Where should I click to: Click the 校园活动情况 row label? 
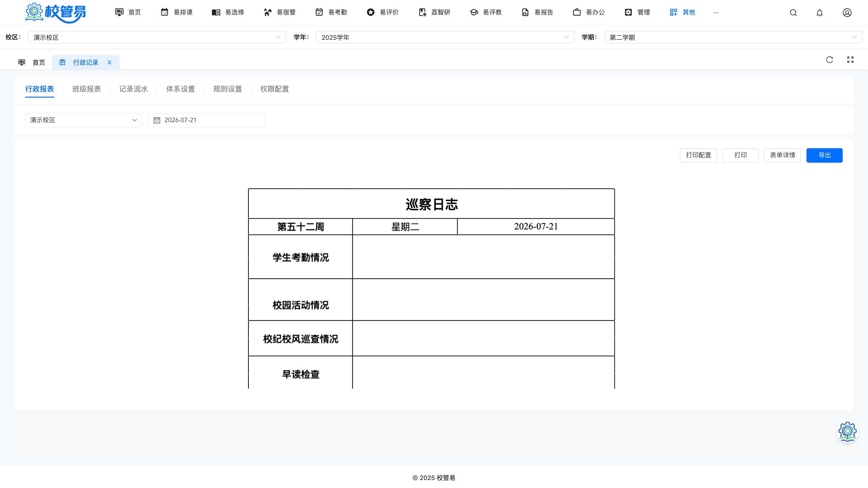point(301,305)
